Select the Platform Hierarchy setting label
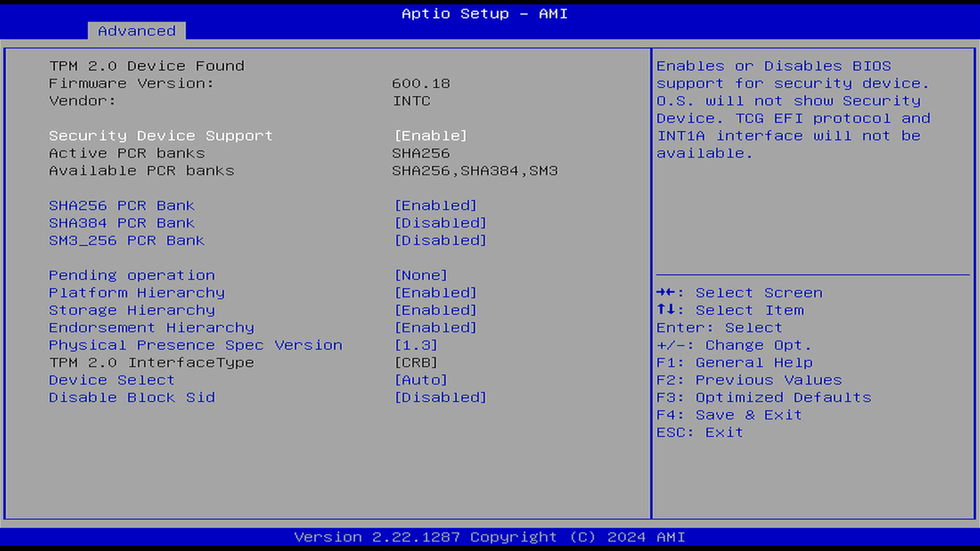Image resolution: width=980 pixels, height=551 pixels. pos(137,293)
